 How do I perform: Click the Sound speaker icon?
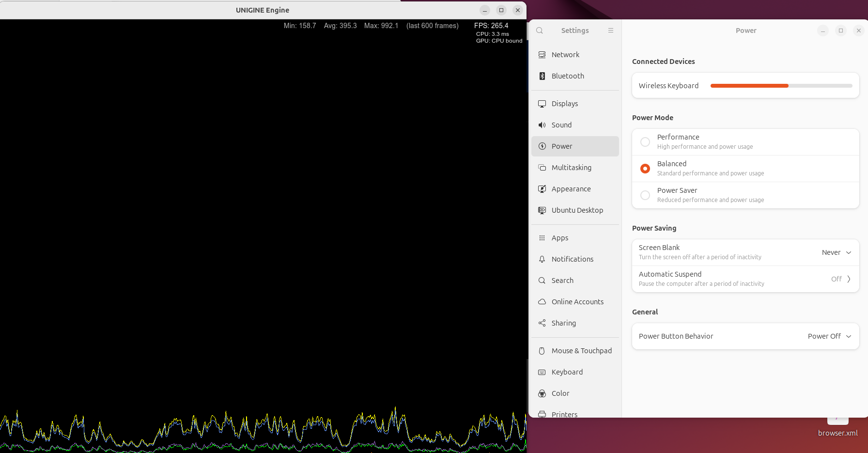542,125
